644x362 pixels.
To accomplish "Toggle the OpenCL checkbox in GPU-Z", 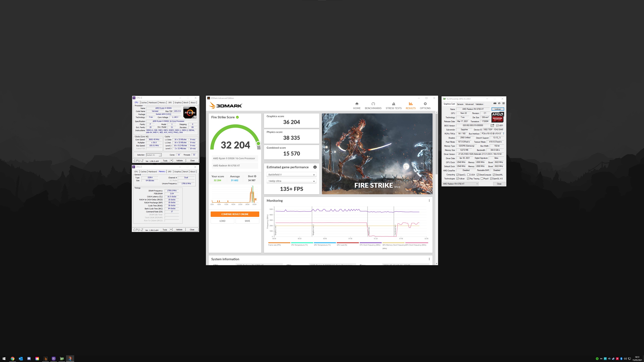I will point(458,175).
